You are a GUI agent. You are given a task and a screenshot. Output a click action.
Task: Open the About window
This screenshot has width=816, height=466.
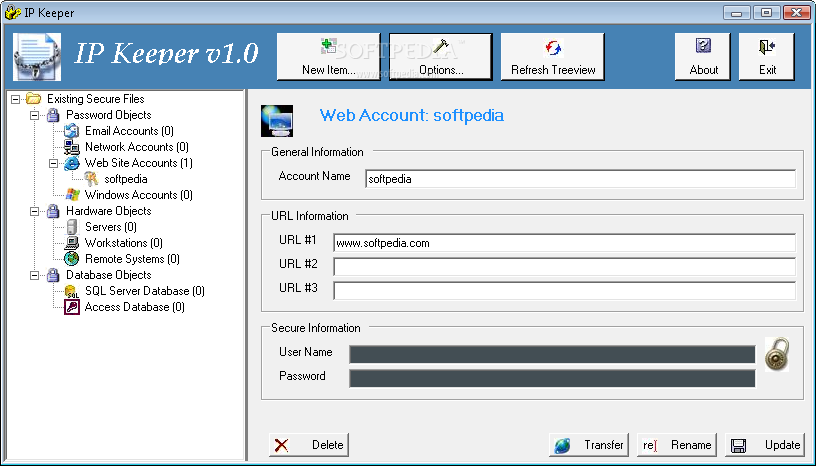click(x=703, y=57)
